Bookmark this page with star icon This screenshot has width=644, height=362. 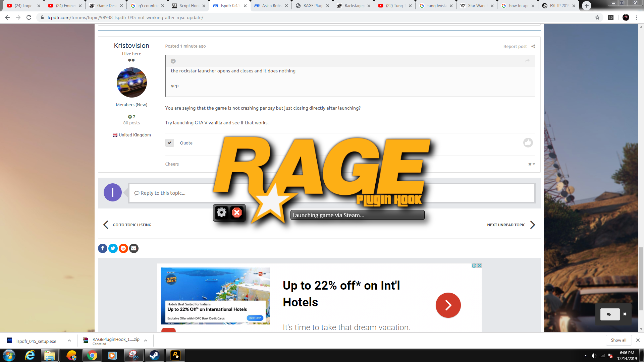tap(597, 17)
